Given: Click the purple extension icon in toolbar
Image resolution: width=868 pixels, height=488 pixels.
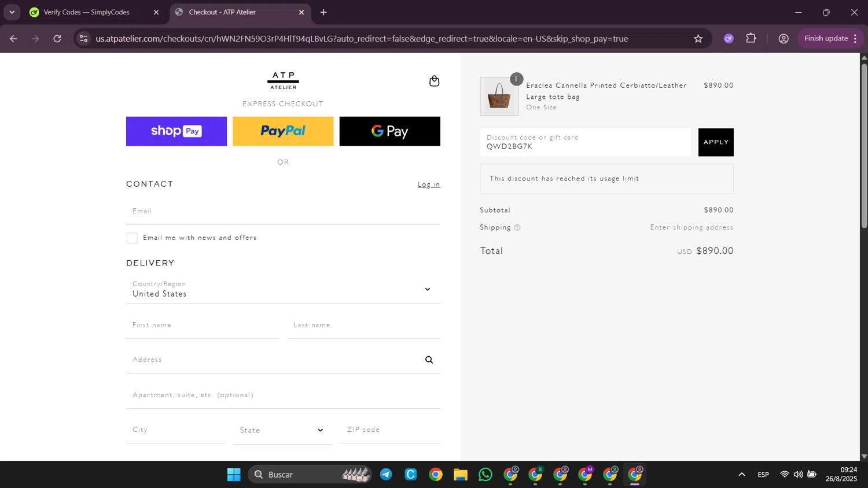Looking at the screenshot, I should point(729,39).
